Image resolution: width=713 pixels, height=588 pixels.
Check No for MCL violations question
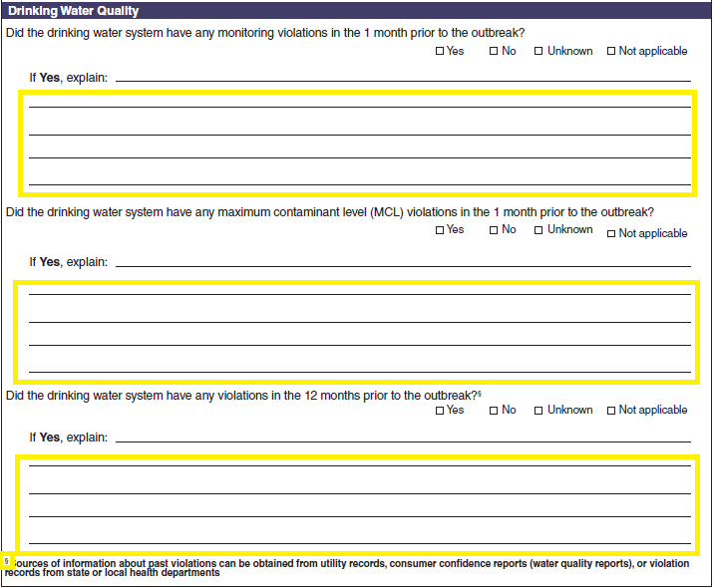tap(494, 230)
